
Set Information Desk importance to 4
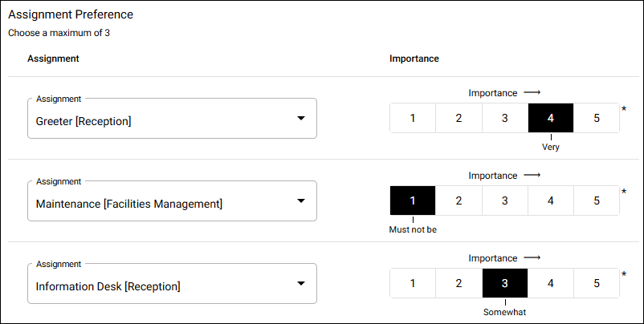[551, 283]
